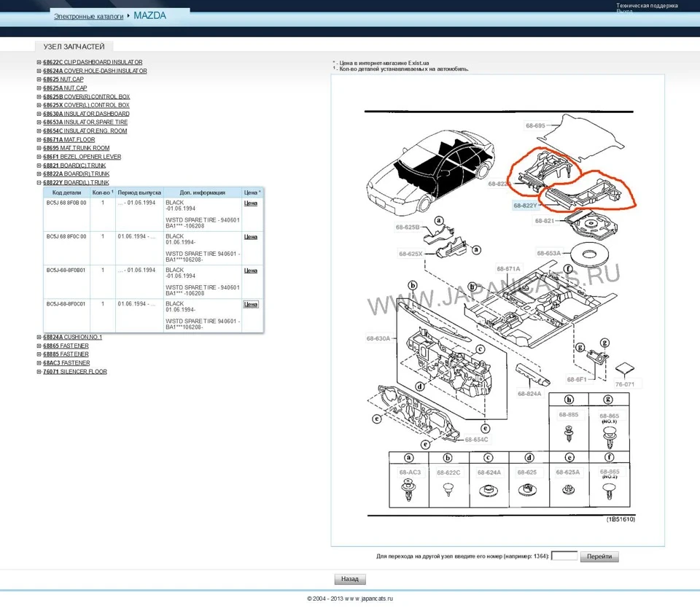The image size is (700, 611).
Task: Click the Период выпуска column header
Action: coord(139,192)
